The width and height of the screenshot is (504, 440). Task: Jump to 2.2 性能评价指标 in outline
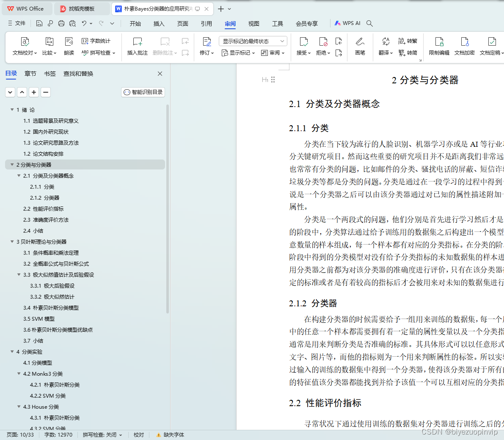point(44,209)
